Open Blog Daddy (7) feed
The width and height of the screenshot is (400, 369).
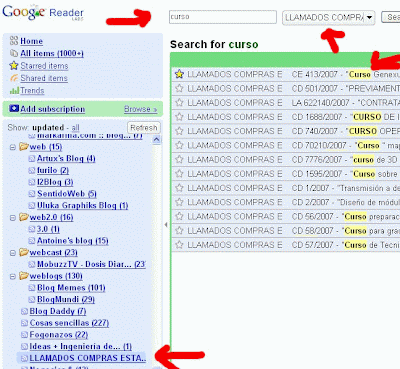pyautogui.click(x=58, y=311)
